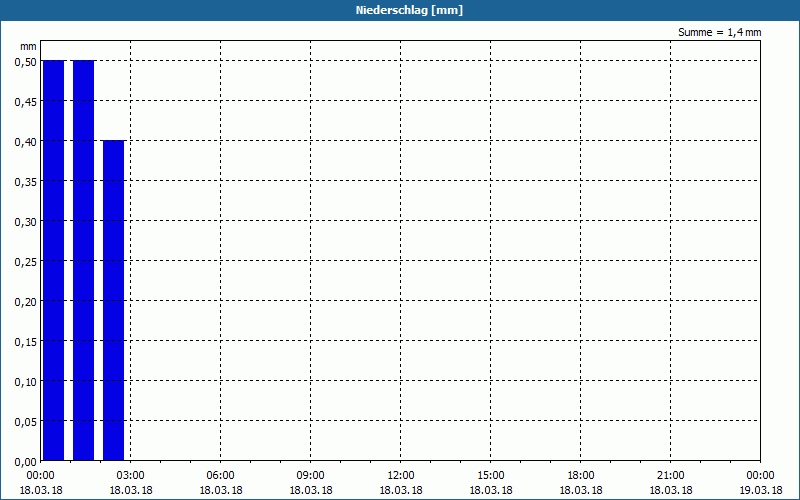Screen dimensions: 800x500
Task: Click the 15:00 time axis label
Action: pyautogui.click(x=491, y=476)
